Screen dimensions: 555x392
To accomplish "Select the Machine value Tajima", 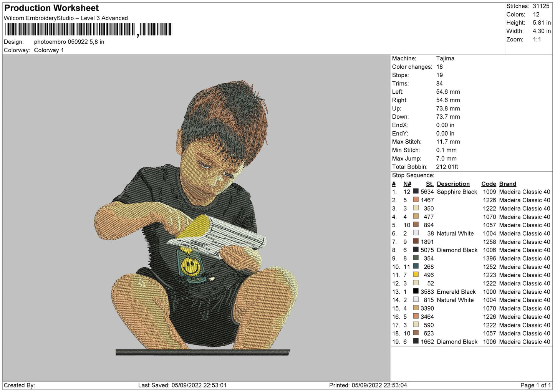I will 445,58.
